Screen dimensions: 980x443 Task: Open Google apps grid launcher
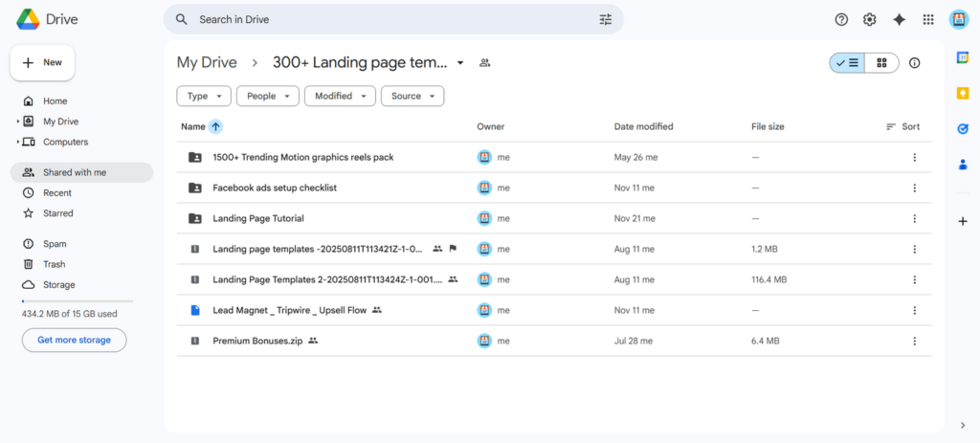927,19
